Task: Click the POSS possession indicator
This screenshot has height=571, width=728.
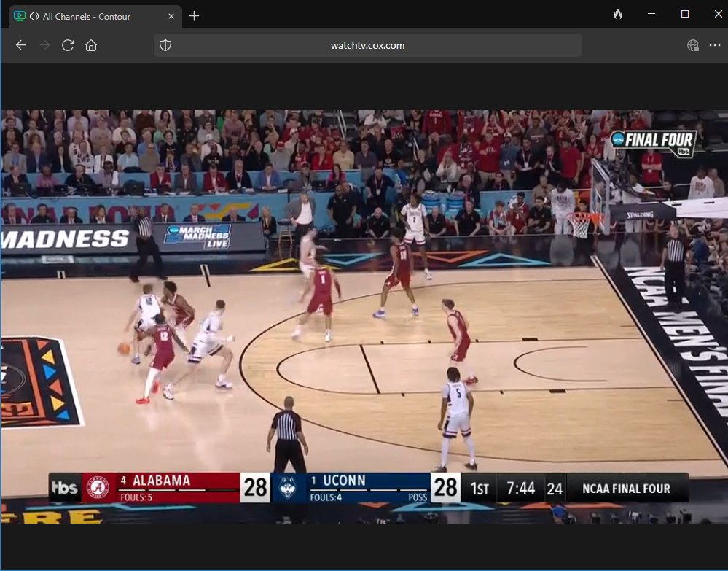Action: tap(418, 497)
